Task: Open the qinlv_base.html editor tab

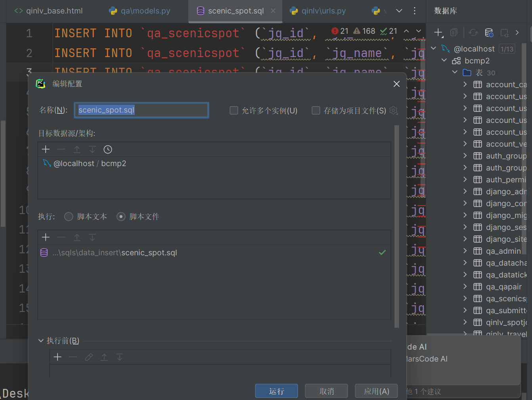Action: (49, 11)
